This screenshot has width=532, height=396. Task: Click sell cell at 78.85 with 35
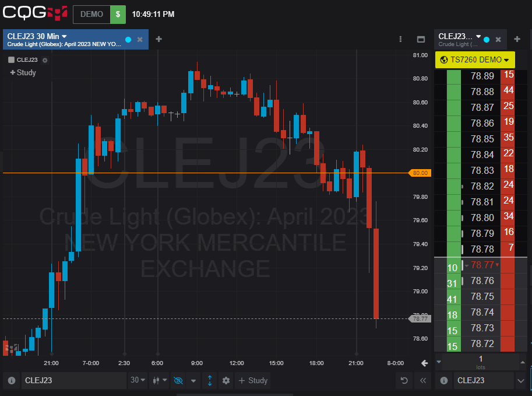pos(508,138)
